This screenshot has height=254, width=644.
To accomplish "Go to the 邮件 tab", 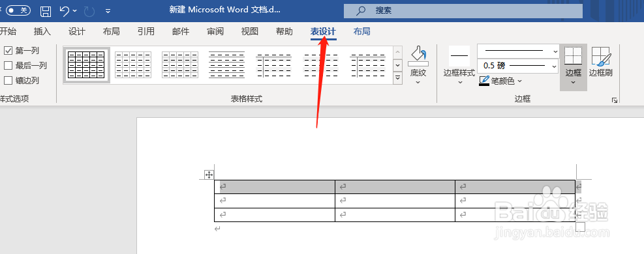I will [181, 31].
